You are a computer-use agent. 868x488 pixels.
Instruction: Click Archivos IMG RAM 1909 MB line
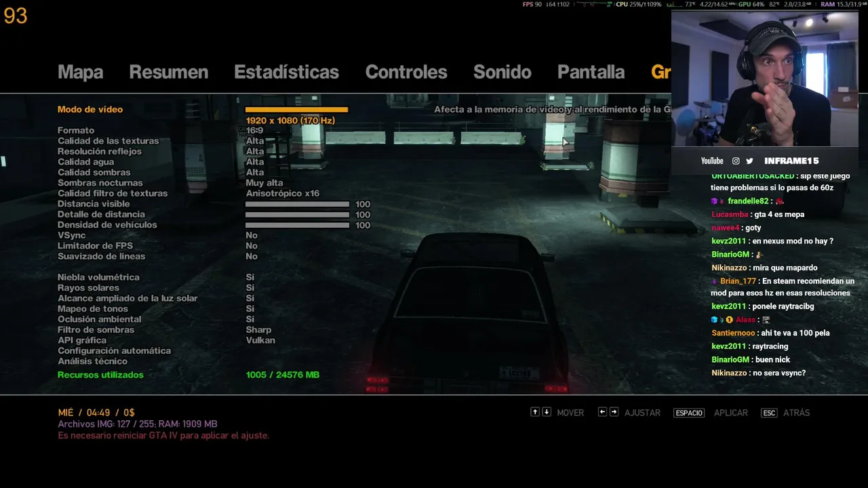coord(138,424)
